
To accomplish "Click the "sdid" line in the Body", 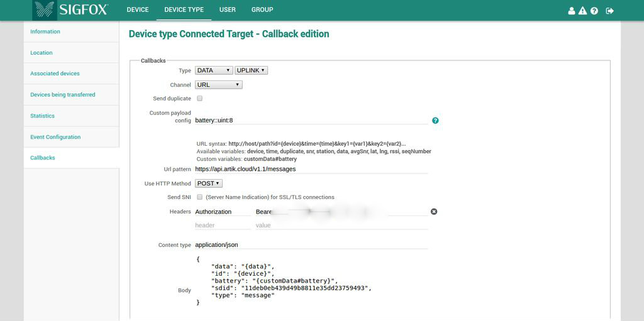I will pos(291,288).
